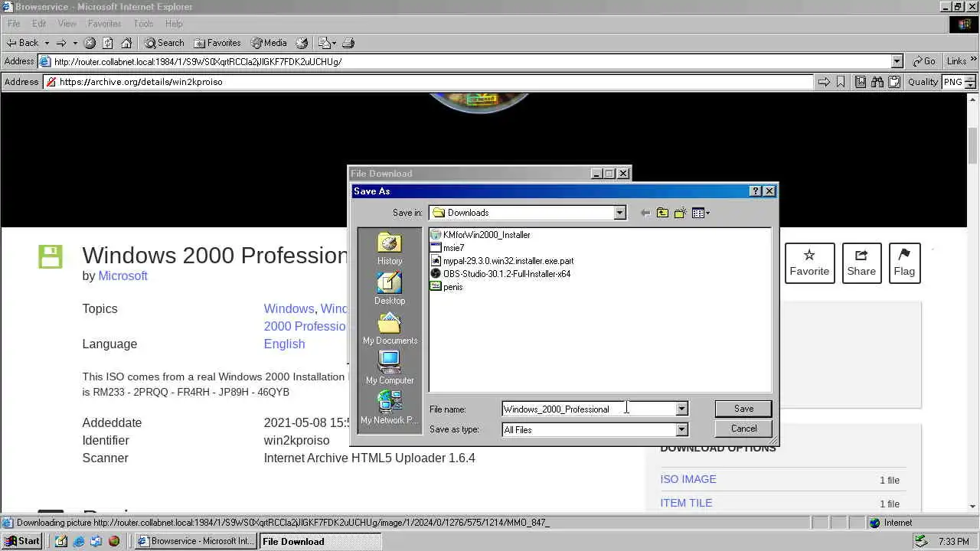The width and height of the screenshot is (980, 551).
Task: Click the Quality PNG spinner control
Action: [971, 82]
